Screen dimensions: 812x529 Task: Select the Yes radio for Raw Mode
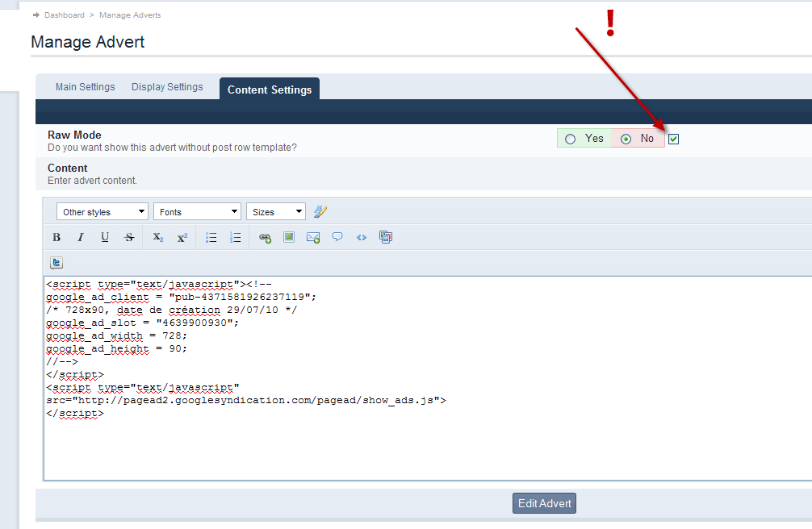[570, 140]
